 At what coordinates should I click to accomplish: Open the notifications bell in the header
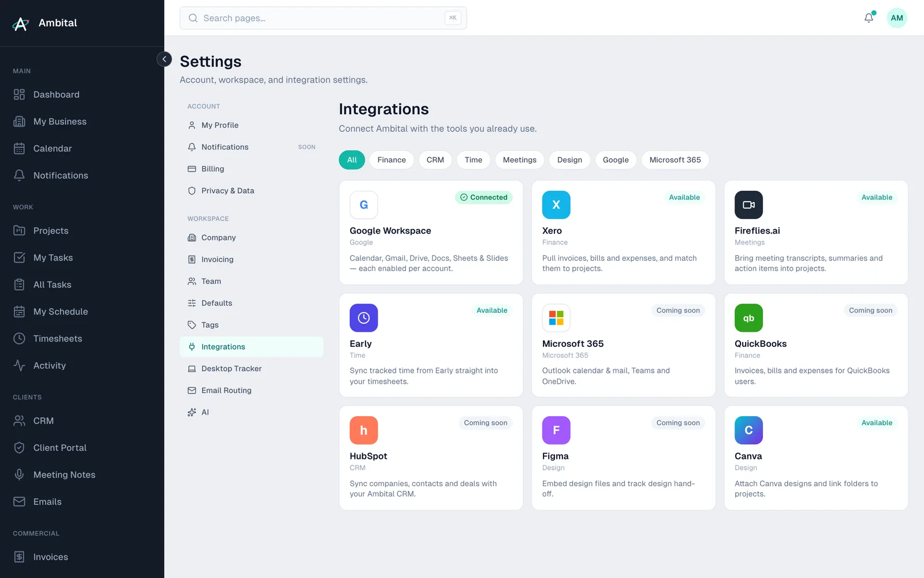tap(869, 18)
